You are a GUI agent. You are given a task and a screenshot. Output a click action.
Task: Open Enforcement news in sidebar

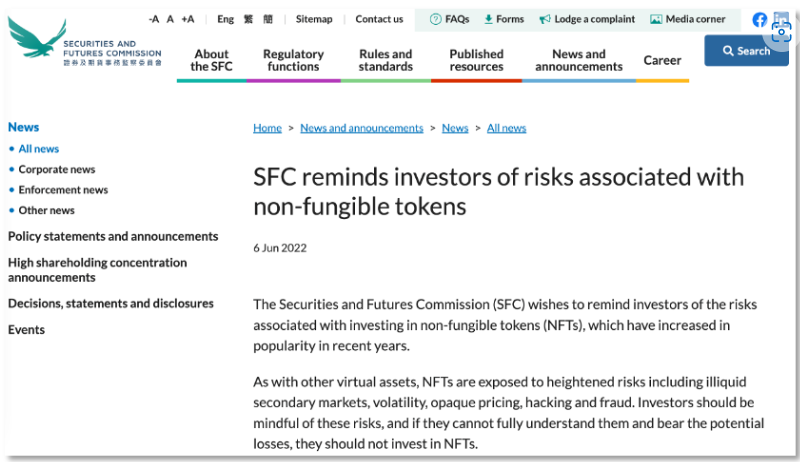coord(63,190)
